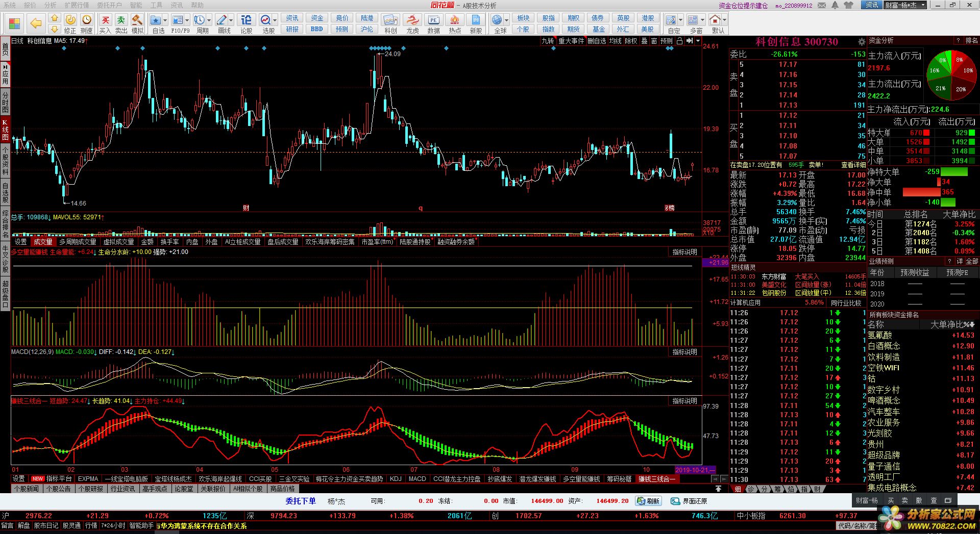Click the 周期 period clock icon

coord(199,20)
